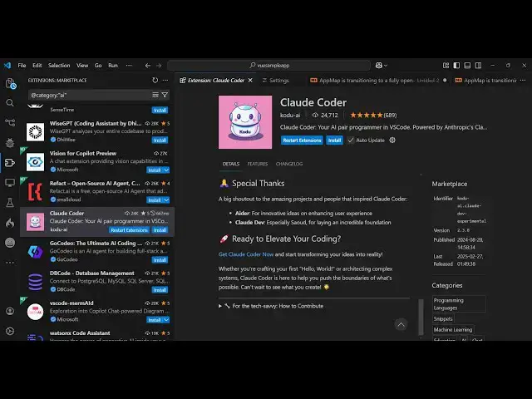The image size is (532, 399).
Task: Open the Edit menu
Action: (x=37, y=66)
